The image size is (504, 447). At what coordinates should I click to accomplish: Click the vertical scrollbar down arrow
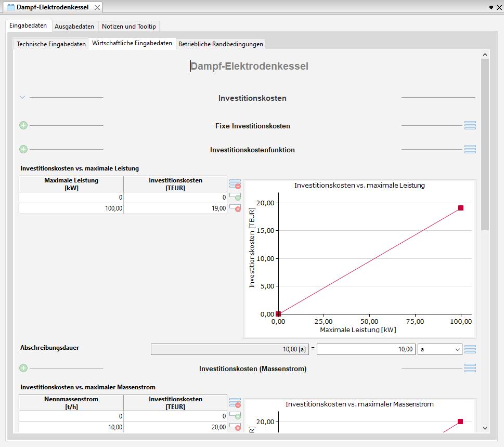(x=485, y=428)
